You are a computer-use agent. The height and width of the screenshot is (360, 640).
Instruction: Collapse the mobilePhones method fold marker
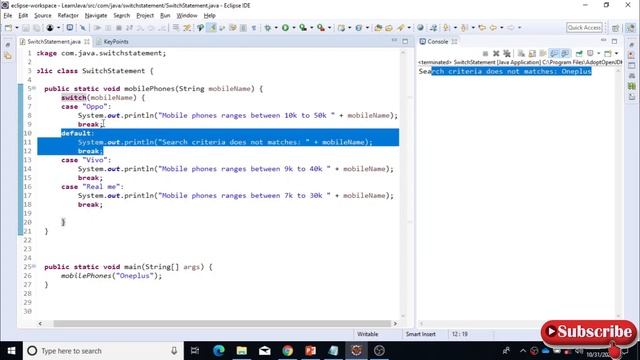point(34,88)
